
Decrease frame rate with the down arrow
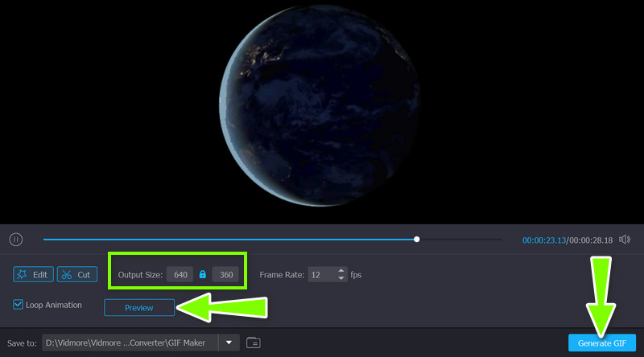tap(341, 278)
